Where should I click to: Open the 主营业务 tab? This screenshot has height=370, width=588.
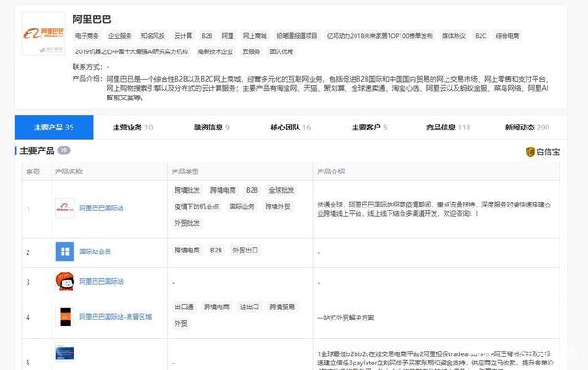(x=132, y=128)
